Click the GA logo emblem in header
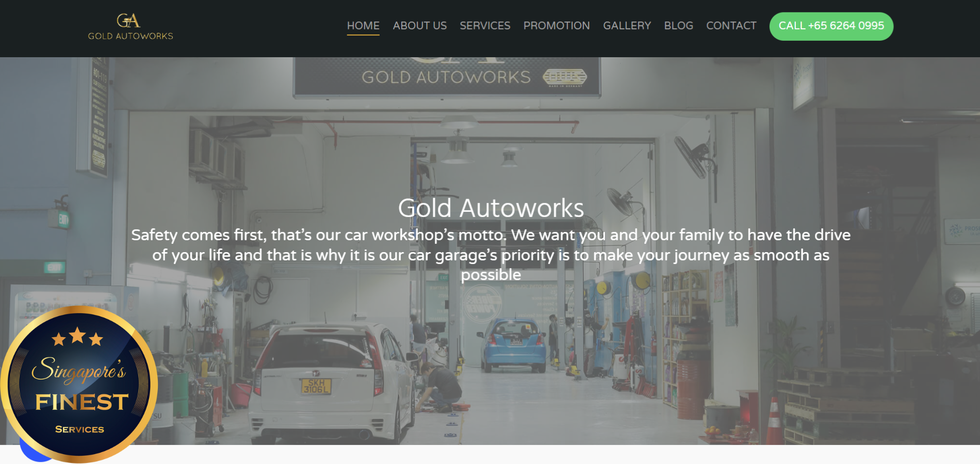This screenshot has width=980, height=464. coord(128,21)
